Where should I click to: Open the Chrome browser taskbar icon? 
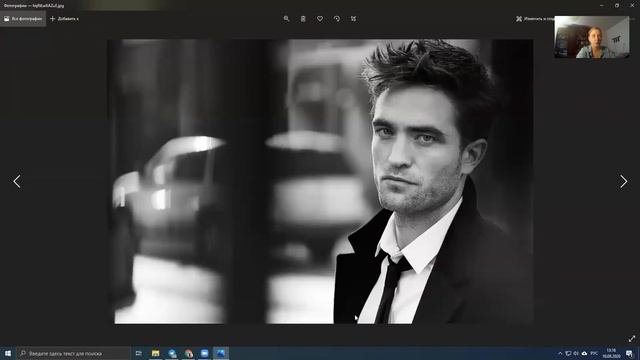188,353
